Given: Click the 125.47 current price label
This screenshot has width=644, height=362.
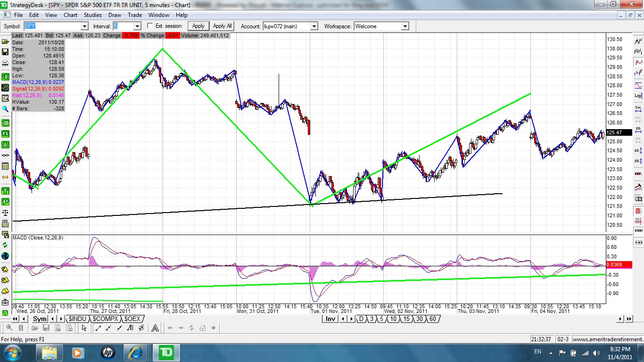Looking at the screenshot, I should point(618,132).
